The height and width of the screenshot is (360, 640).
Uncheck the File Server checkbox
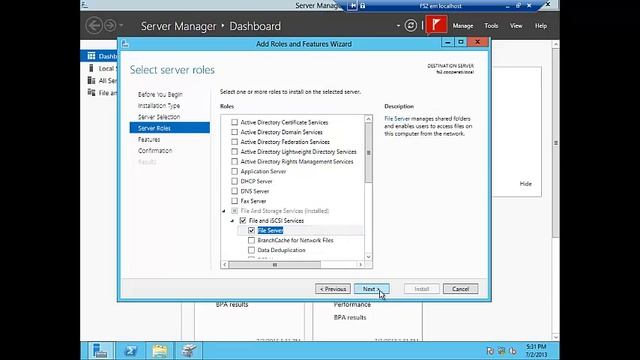tap(251, 230)
